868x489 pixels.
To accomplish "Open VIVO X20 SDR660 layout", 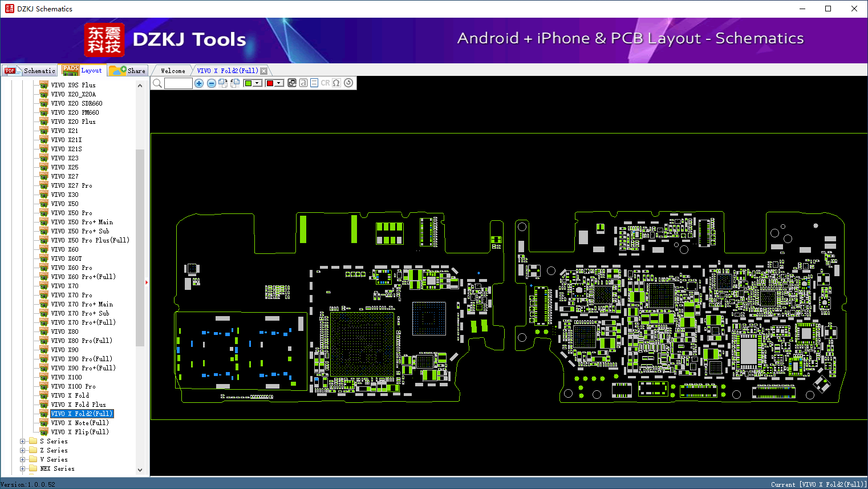I will point(77,103).
